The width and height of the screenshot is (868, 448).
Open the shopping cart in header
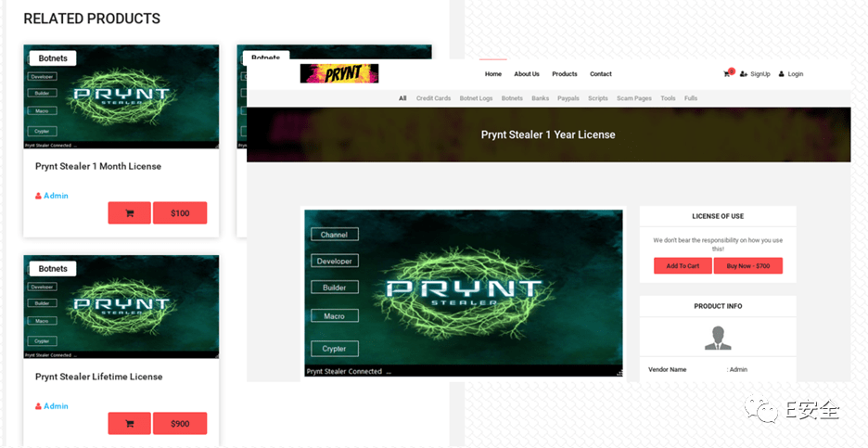[729, 73]
